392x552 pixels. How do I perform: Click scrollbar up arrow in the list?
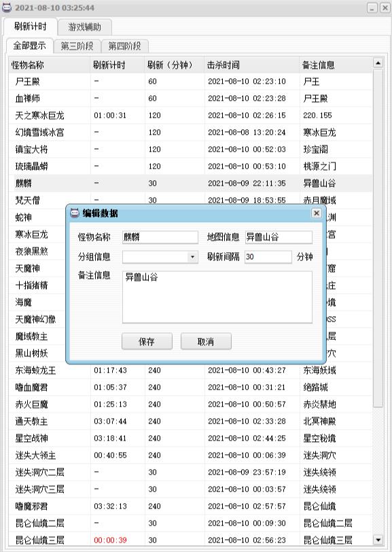tap(378, 63)
